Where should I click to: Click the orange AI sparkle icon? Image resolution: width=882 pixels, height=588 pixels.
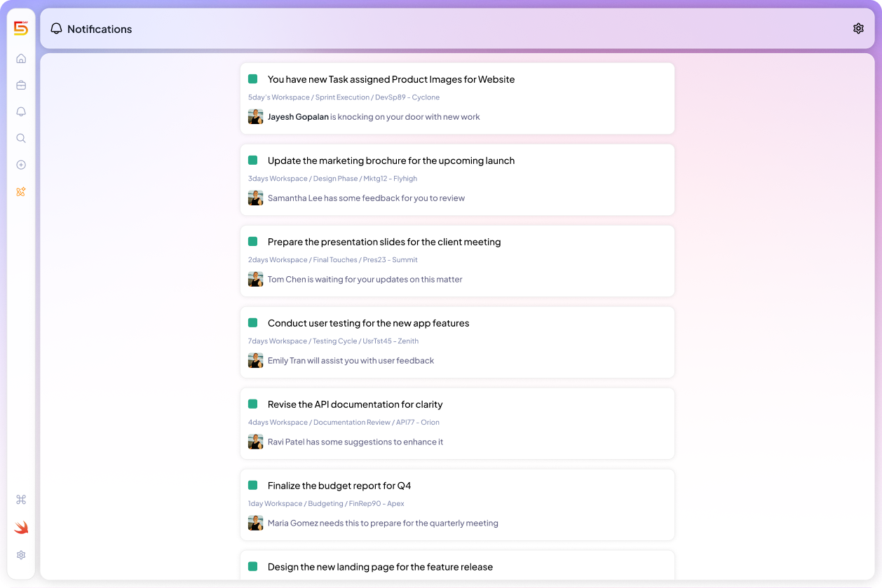coord(21,192)
